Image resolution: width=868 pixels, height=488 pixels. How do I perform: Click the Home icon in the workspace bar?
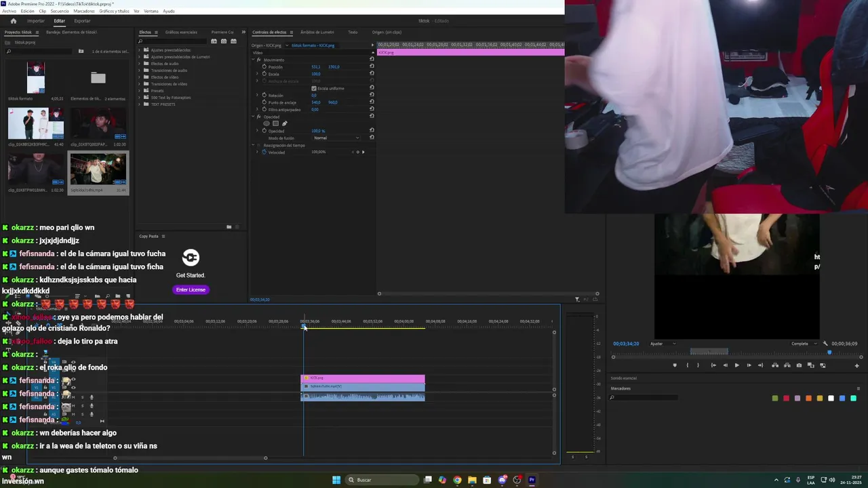point(14,20)
